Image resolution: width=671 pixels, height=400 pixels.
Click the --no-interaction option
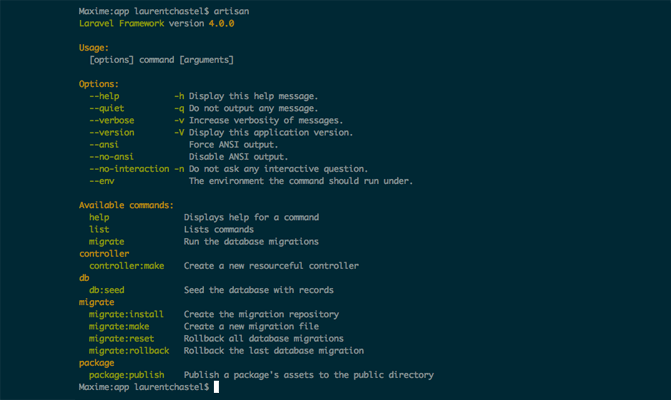pyautogui.click(x=129, y=169)
